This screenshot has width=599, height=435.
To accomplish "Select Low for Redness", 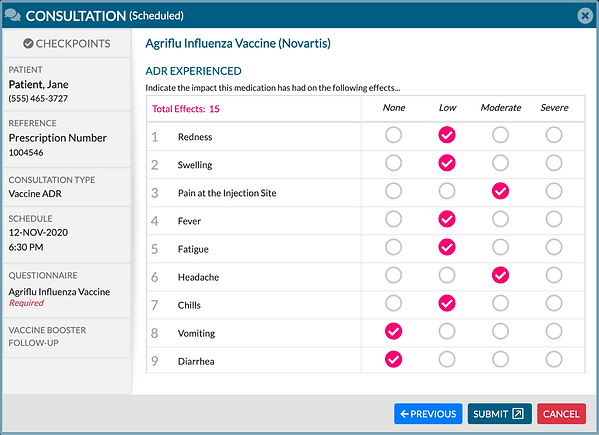I will [447, 135].
